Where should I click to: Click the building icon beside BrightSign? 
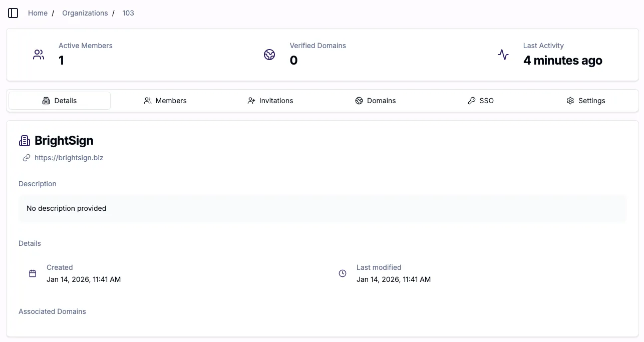[25, 141]
